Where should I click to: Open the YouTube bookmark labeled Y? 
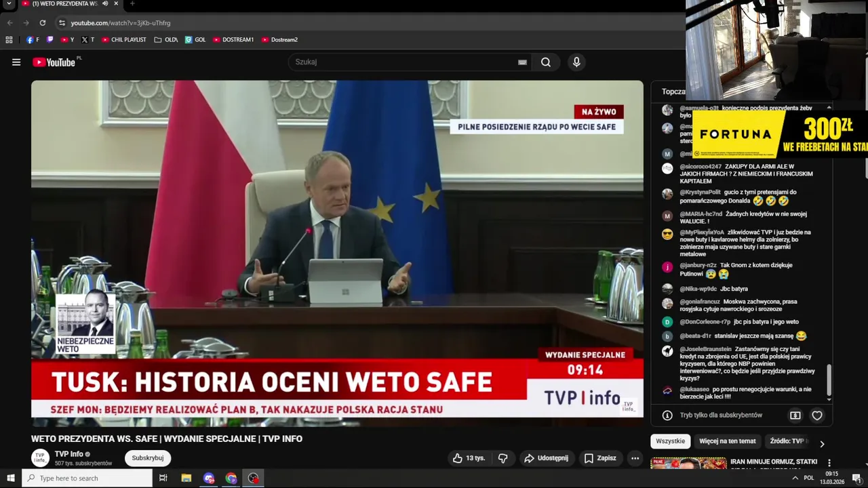coord(67,40)
